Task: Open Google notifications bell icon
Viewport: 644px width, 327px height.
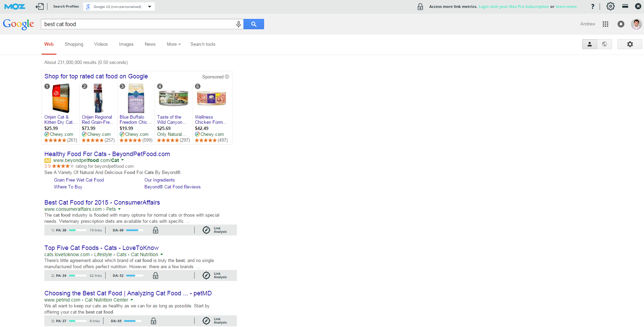Action: click(x=621, y=24)
